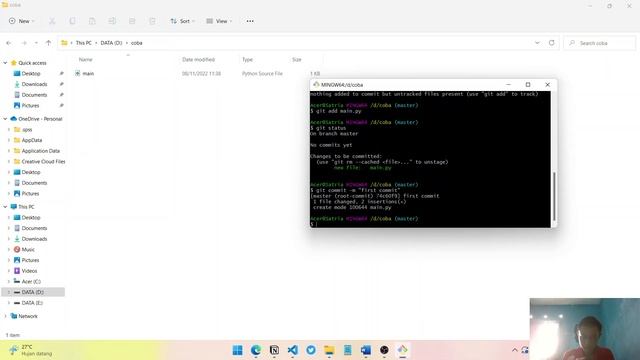Expand the Network node

(x=5, y=316)
